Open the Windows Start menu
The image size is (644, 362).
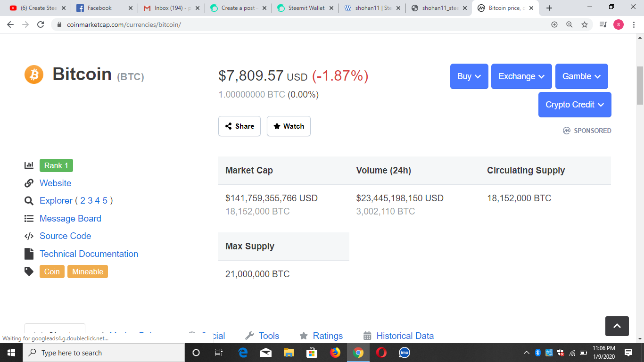click(x=11, y=353)
